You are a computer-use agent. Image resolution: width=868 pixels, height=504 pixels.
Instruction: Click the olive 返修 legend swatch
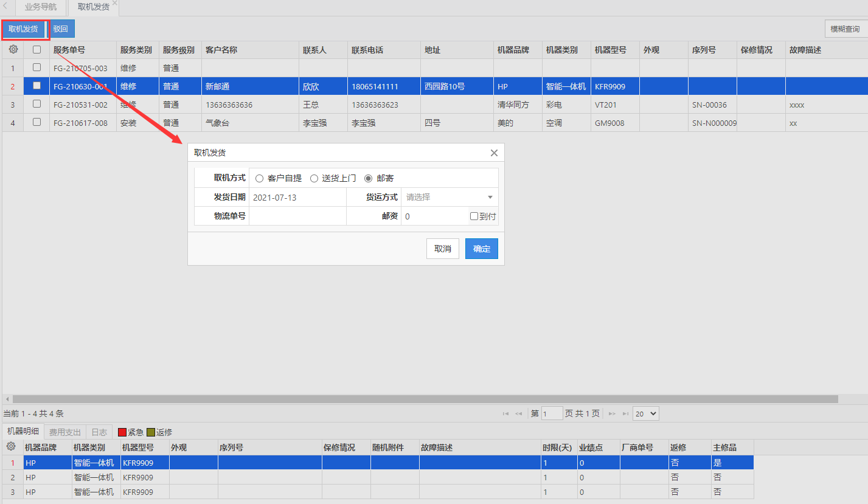pos(150,432)
